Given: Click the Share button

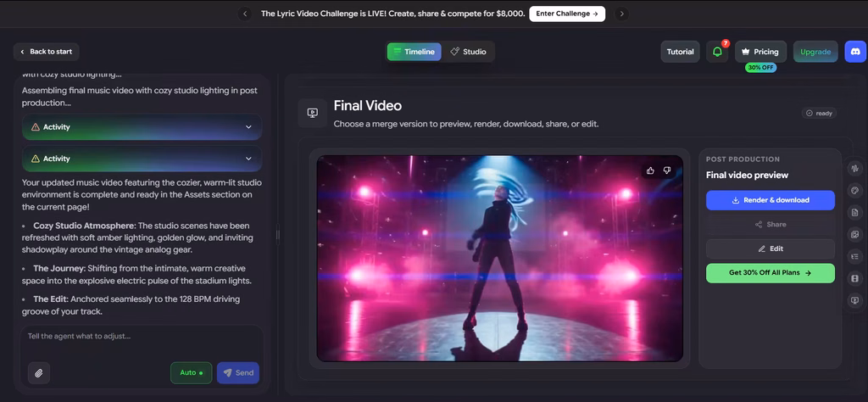Looking at the screenshot, I should tap(770, 225).
